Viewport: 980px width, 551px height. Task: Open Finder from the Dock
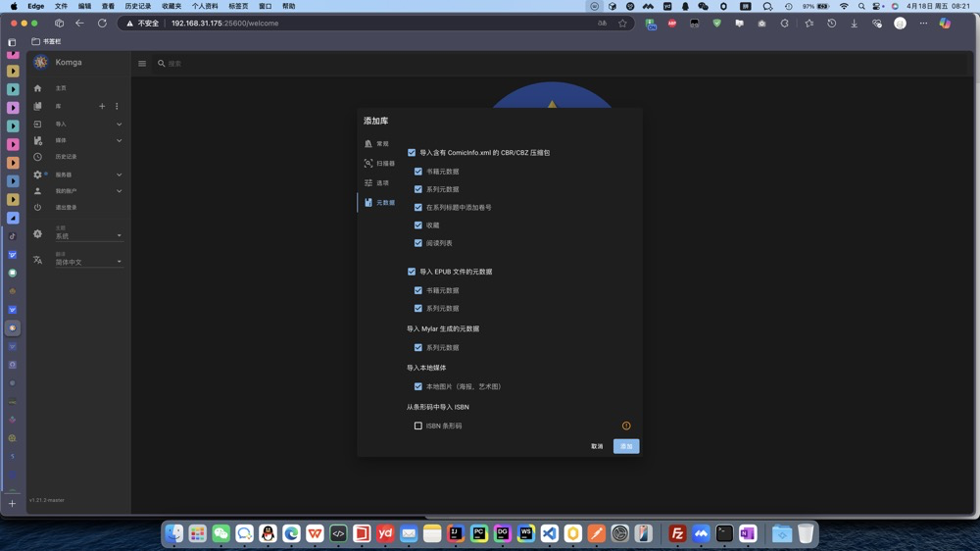pyautogui.click(x=174, y=533)
